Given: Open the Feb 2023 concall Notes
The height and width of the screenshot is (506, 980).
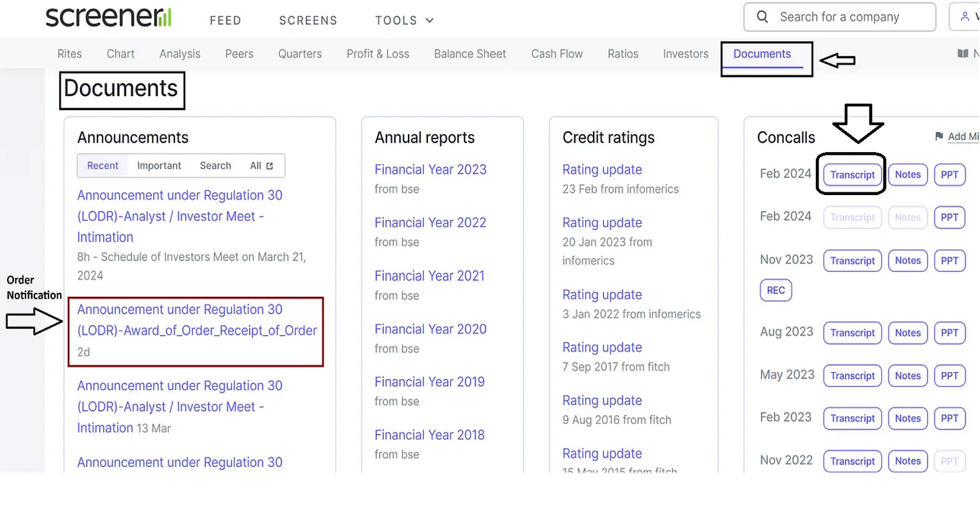Looking at the screenshot, I should tap(907, 418).
